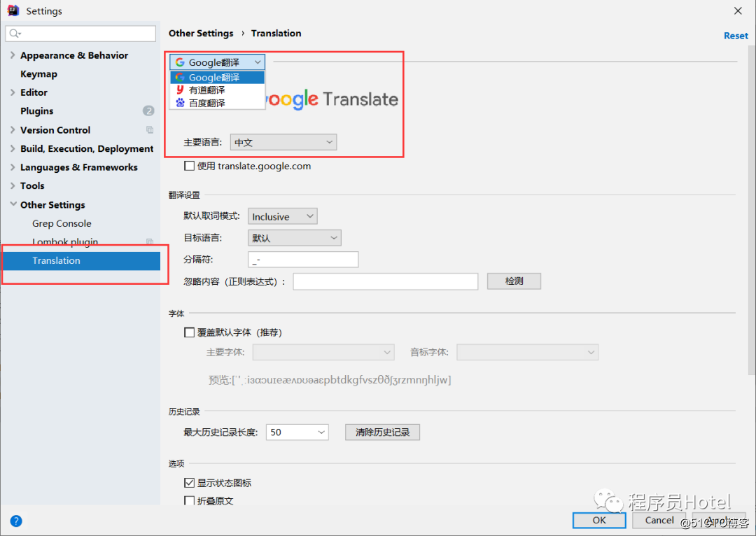Click the 检测 check button

[x=514, y=281]
